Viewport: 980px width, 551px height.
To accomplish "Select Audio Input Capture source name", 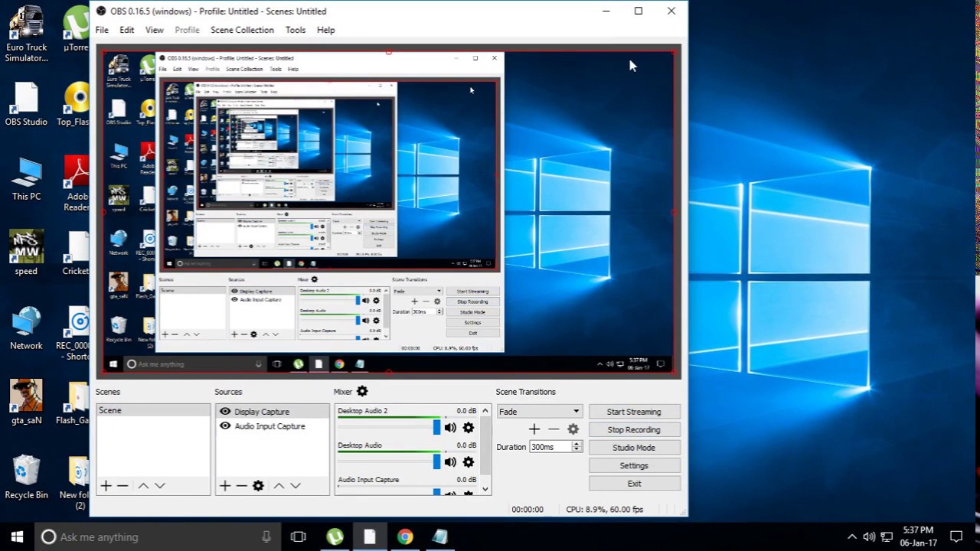I will click(269, 426).
